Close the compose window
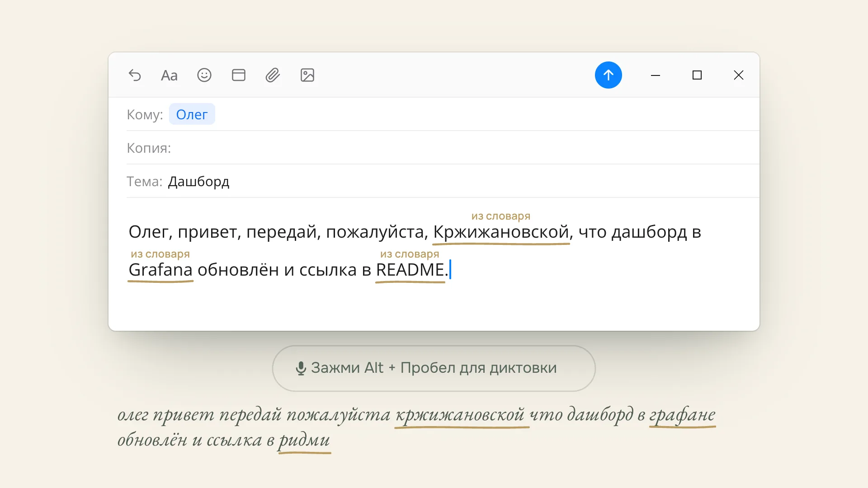 [739, 75]
